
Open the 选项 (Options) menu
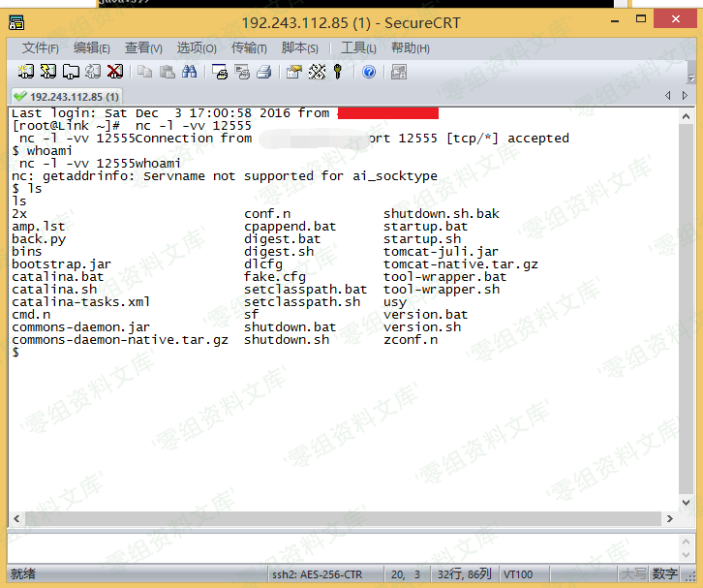coord(196,47)
